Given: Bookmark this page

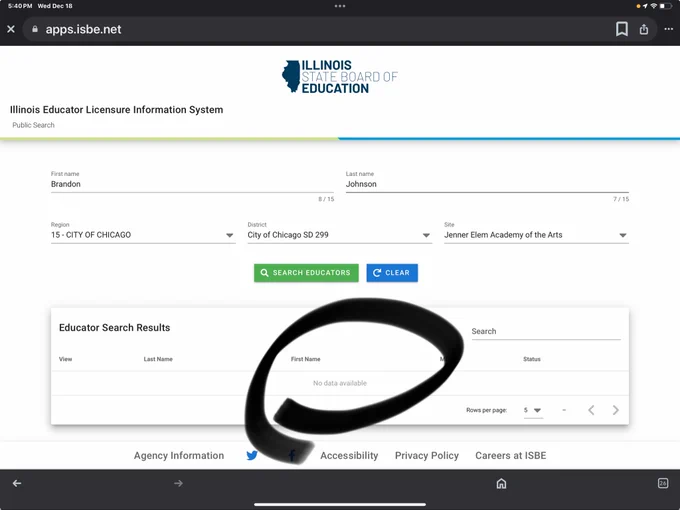Looking at the screenshot, I should click(x=621, y=29).
